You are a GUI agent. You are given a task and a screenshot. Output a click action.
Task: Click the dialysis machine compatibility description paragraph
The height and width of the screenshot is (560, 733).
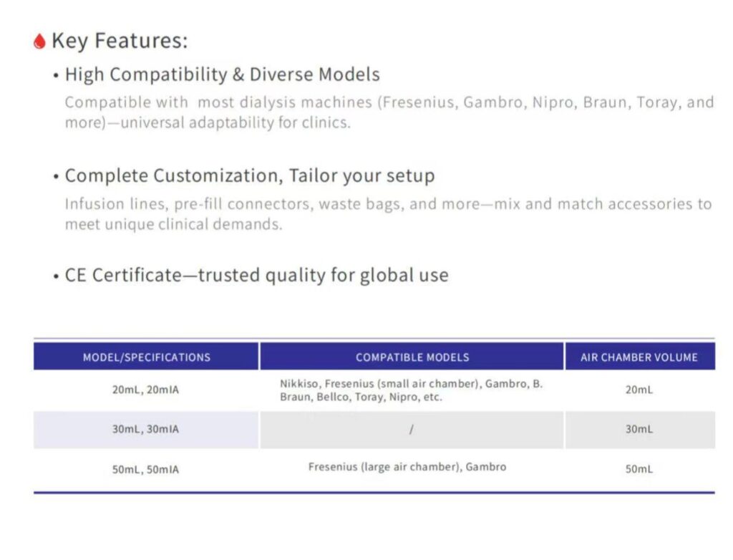pyautogui.click(x=389, y=112)
